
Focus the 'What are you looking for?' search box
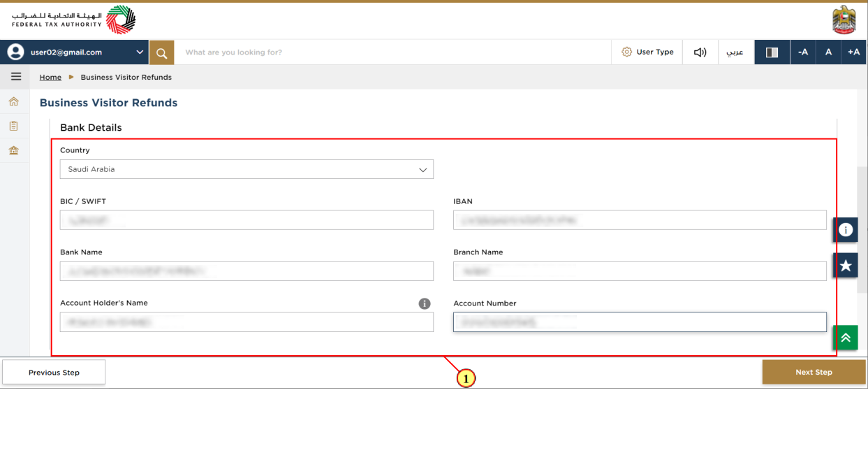(392, 52)
